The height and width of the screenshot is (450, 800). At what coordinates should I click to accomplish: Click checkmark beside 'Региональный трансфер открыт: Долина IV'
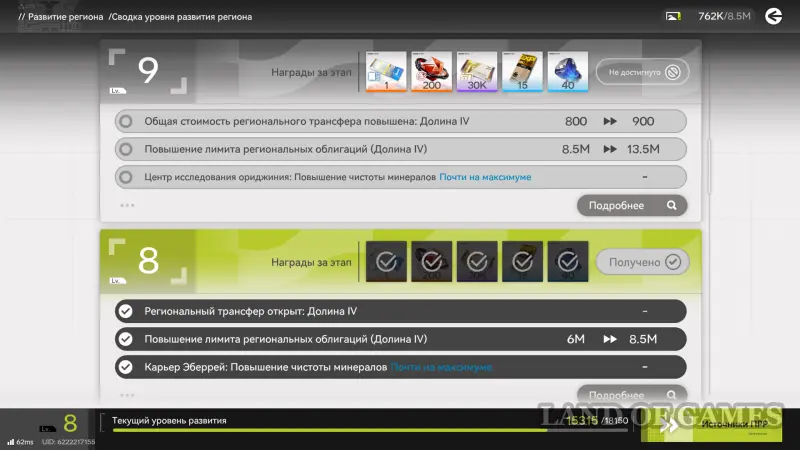point(125,311)
